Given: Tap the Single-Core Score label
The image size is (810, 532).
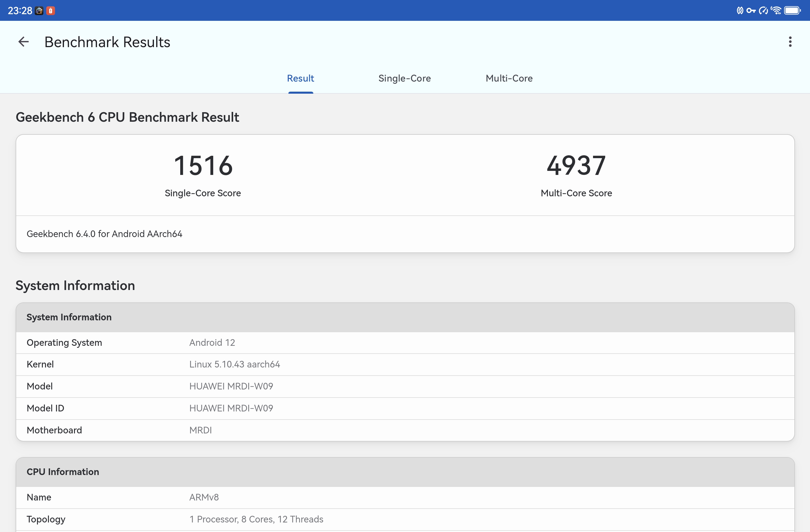Looking at the screenshot, I should pyautogui.click(x=203, y=193).
